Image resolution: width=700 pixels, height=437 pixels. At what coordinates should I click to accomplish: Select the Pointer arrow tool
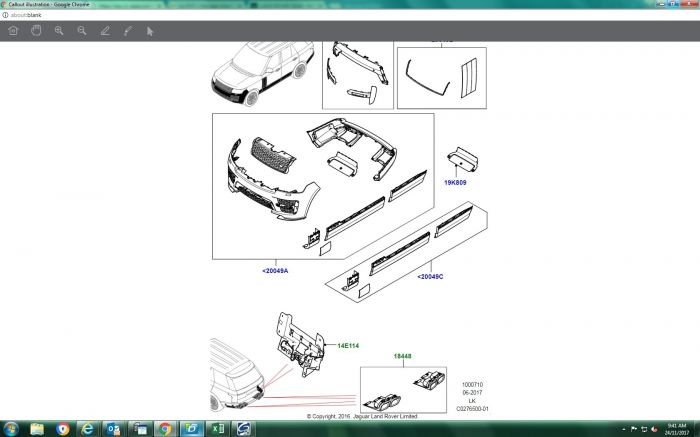click(x=150, y=31)
